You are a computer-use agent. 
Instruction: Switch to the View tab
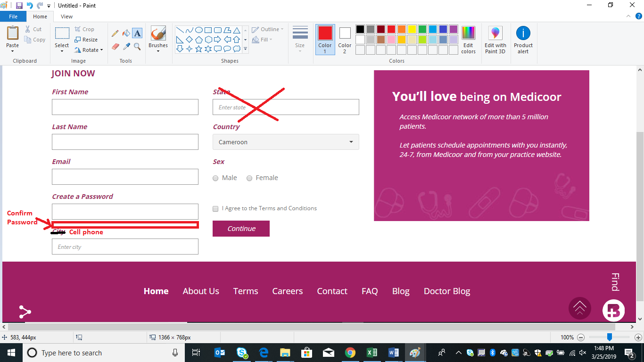pos(67,16)
